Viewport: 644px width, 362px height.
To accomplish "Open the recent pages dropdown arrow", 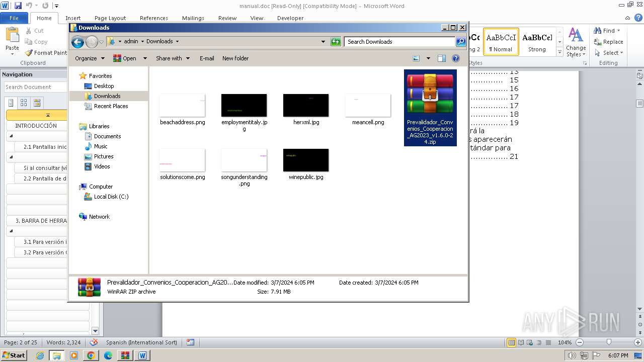I will (101, 42).
